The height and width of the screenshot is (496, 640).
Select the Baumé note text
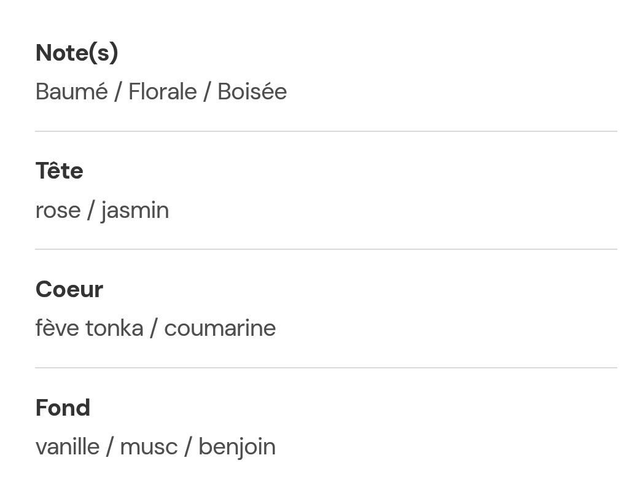pyautogui.click(x=70, y=92)
